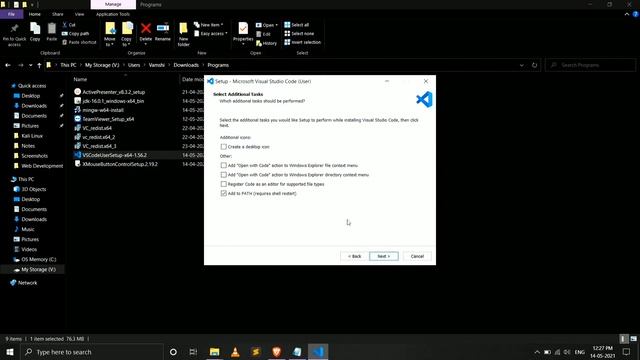Collapse the ribbon chevron
This screenshot has width=640, height=360.
click(627, 14)
